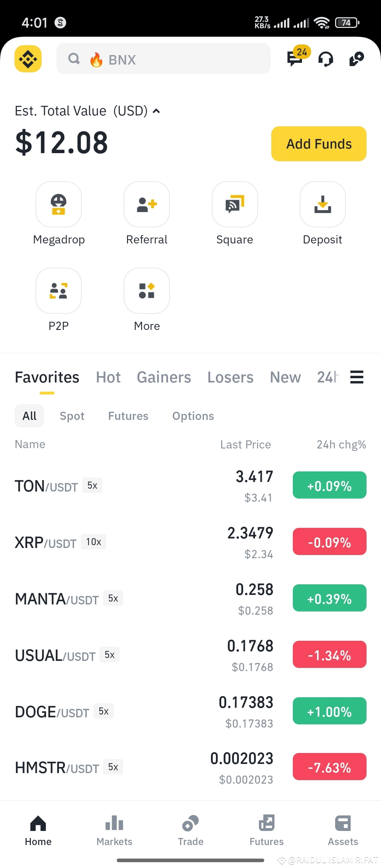381x868 pixels.
Task: Open the Megadrop shortcut icon
Action: [x=59, y=204]
